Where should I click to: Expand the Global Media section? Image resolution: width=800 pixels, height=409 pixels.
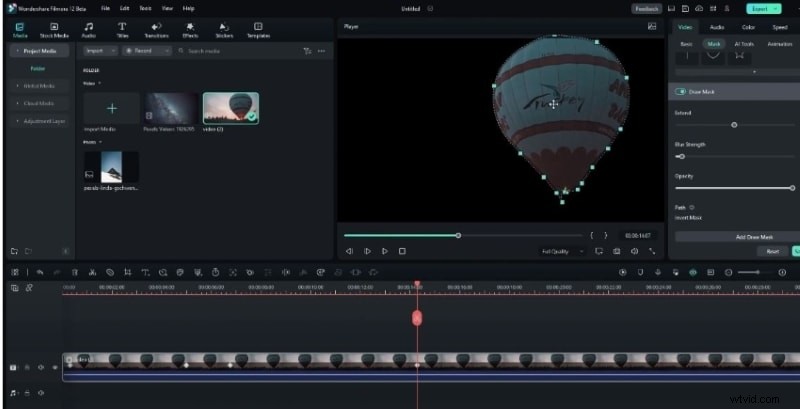pyautogui.click(x=40, y=86)
